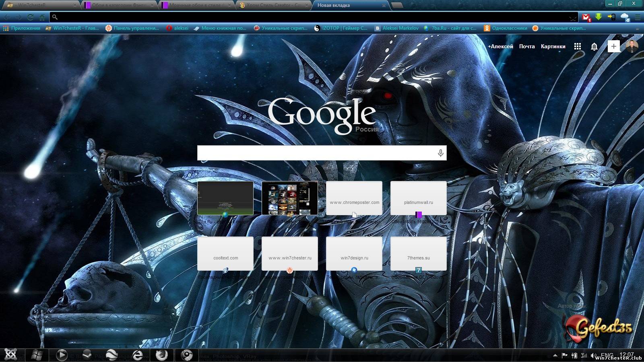Open the 7ba.Ru most-visited thumbnail
The width and height of the screenshot is (644, 362).
(225, 198)
